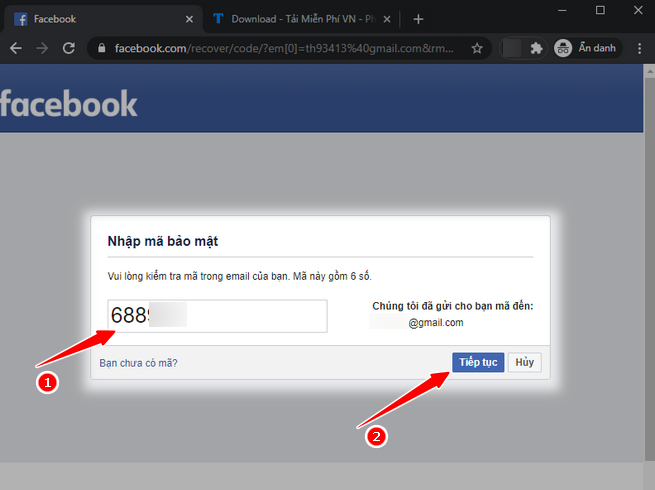This screenshot has width=655, height=490.
Task: Click the Nhập mã bảo mật heading
Action: pos(163,241)
